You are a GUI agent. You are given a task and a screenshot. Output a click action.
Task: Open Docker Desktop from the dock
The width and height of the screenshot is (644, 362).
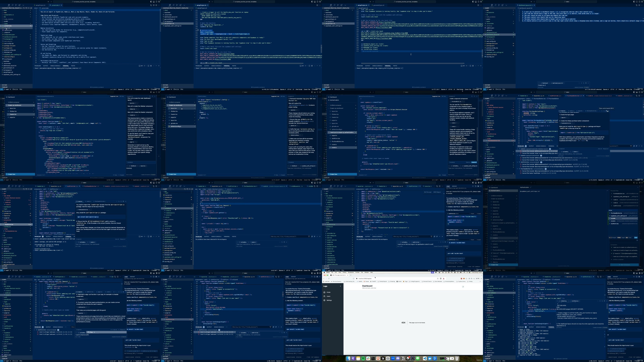click(x=430, y=359)
